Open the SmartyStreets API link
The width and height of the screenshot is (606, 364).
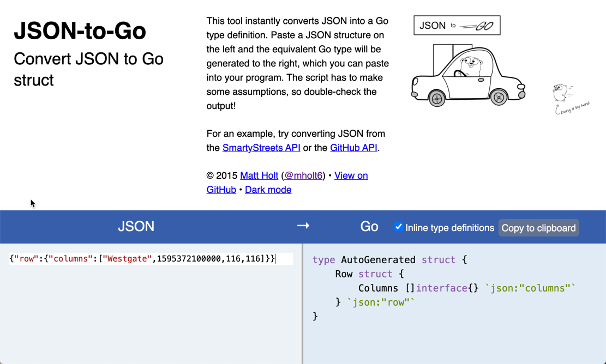tap(261, 148)
